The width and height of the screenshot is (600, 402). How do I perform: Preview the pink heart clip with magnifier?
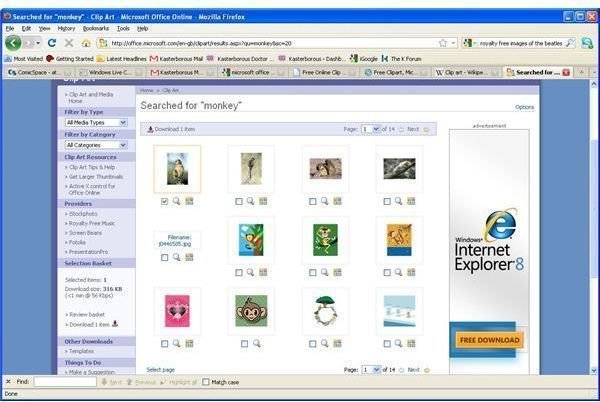coord(176,343)
